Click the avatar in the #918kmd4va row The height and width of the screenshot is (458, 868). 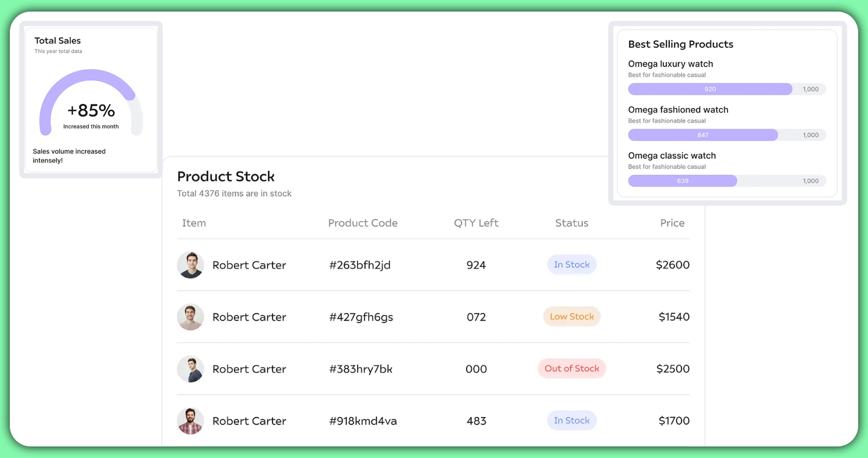pyautogui.click(x=190, y=421)
